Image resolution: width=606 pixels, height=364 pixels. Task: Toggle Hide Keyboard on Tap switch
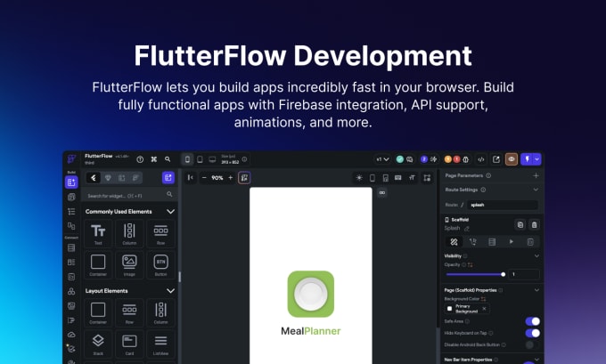tap(533, 333)
